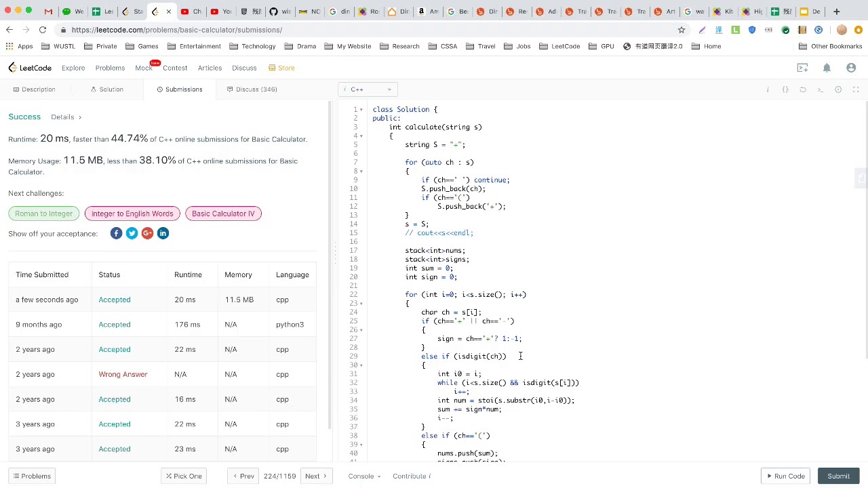Open the Wrong Answer submission
This screenshot has width=868, height=488.
click(x=123, y=374)
